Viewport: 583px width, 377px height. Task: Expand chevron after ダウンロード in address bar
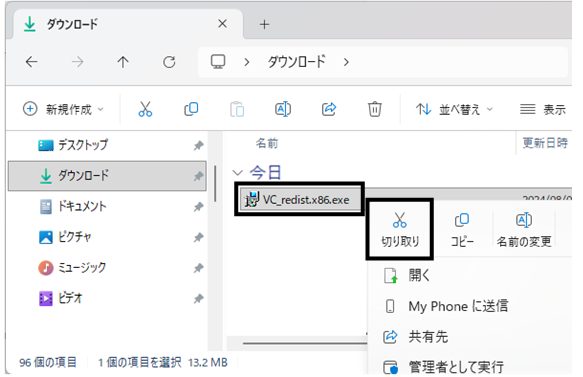point(346,62)
